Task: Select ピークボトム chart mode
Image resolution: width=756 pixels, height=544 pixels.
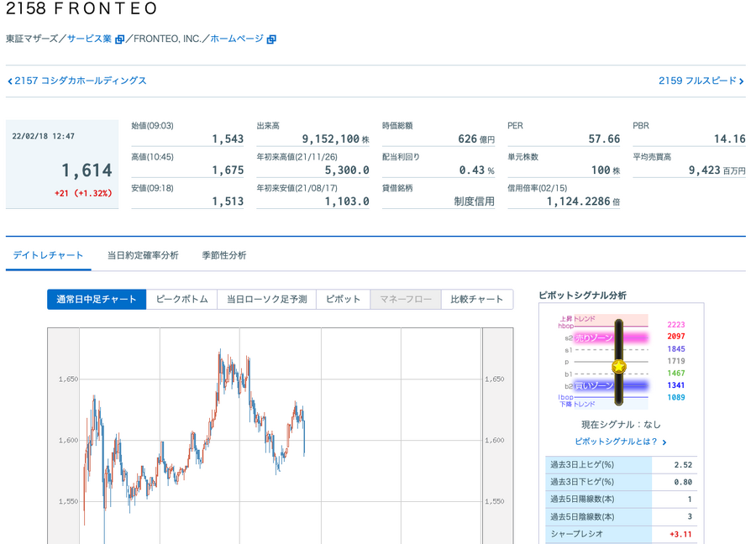Action: tap(181, 299)
